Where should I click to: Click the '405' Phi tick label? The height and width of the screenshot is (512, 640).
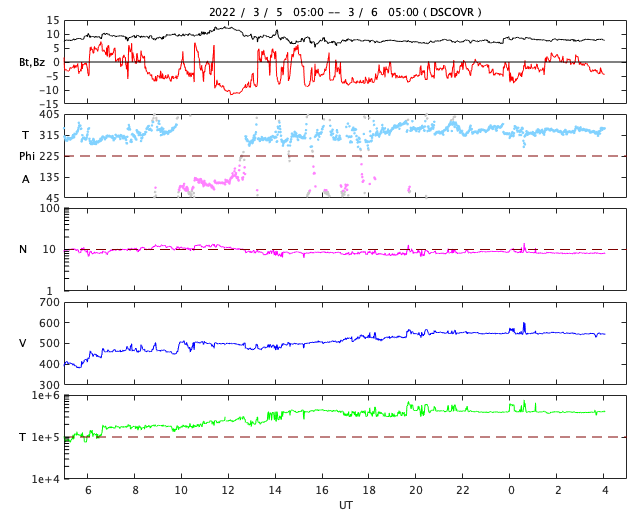tap(50, 115)
